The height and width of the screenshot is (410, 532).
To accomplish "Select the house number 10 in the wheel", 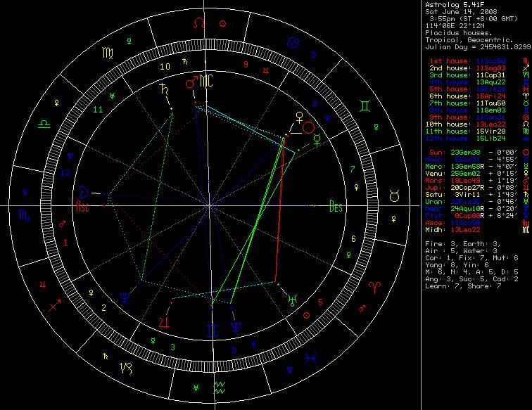I will click(x=164, y=67).
